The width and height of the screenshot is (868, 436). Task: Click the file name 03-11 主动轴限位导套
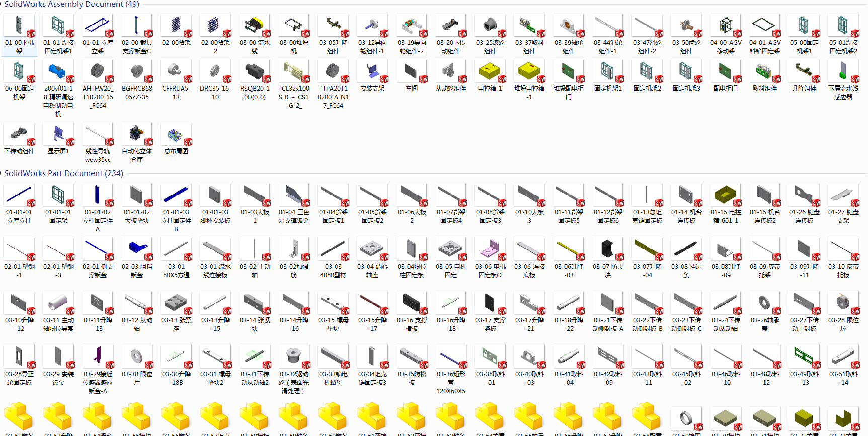pos(58,324)
